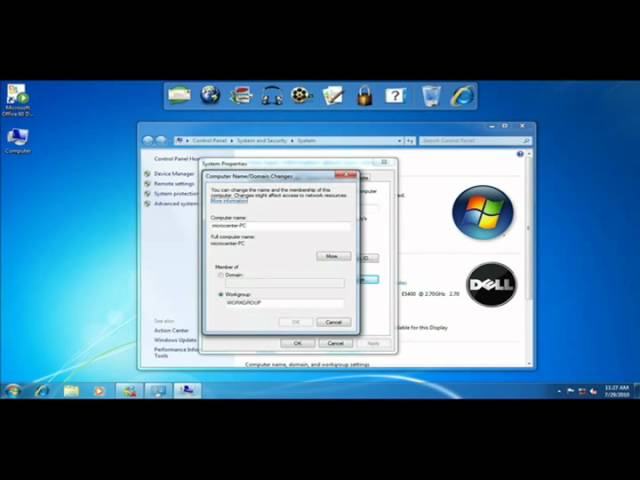
Task: Open the headphones music icon in the dock
Action: (x=272, y=96)
